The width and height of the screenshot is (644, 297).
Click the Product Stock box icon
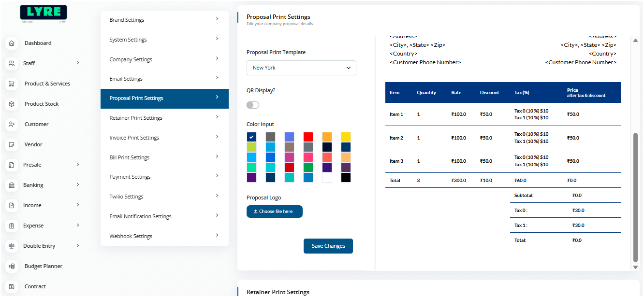pos(12,104)
